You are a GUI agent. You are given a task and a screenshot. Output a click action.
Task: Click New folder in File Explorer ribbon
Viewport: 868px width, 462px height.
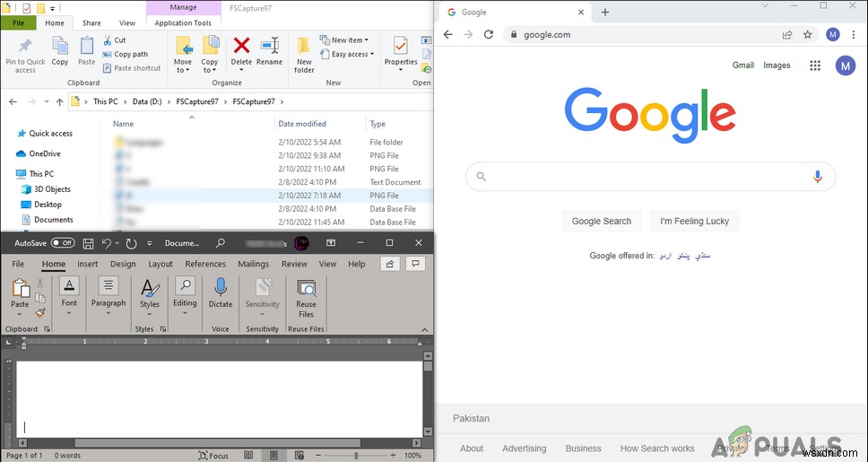pyautogui.click(x=304, y=55)
